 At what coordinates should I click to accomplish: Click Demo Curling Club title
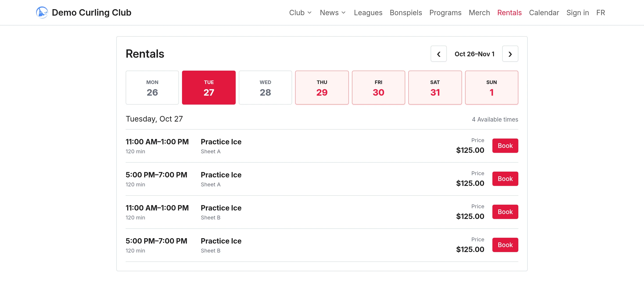(91, 13)
